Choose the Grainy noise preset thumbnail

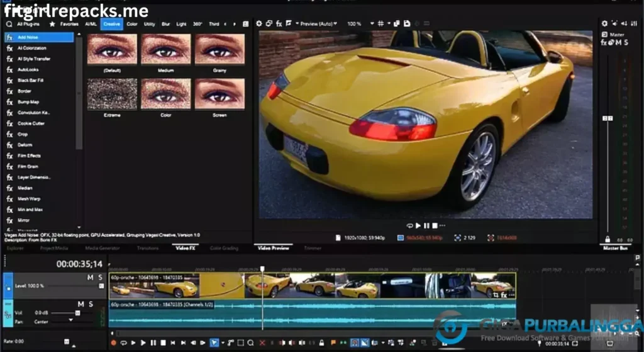tap(219, 49)
